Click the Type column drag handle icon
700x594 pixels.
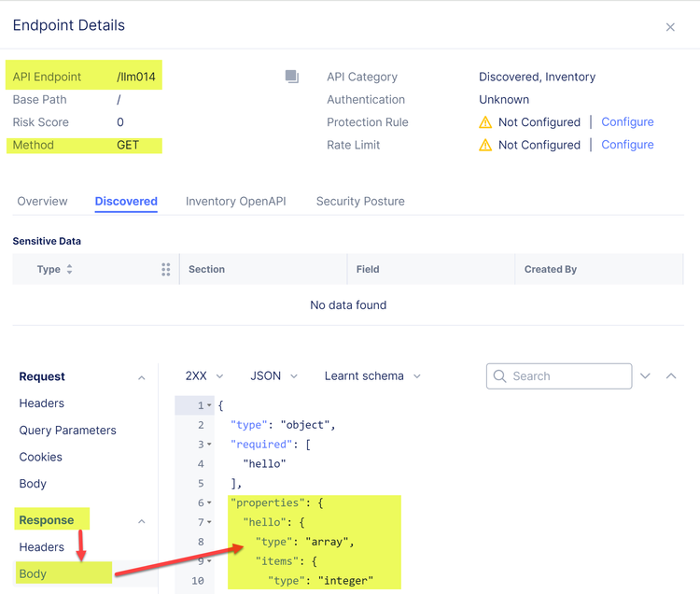pyautogui.click(x=166, y=269)
